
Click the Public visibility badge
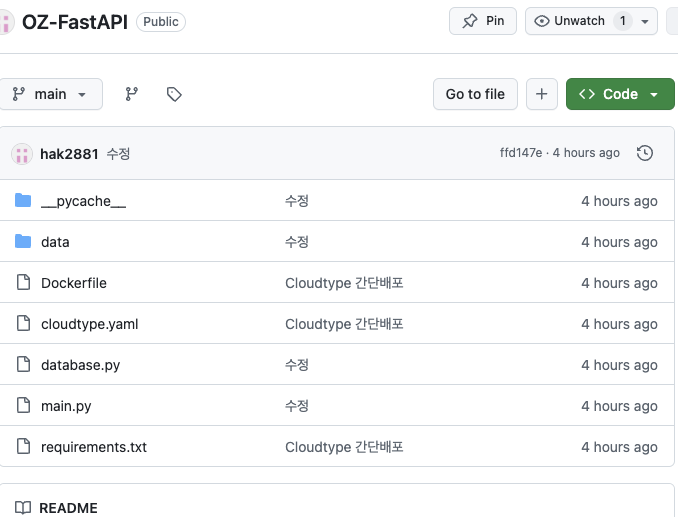[161, 22]
